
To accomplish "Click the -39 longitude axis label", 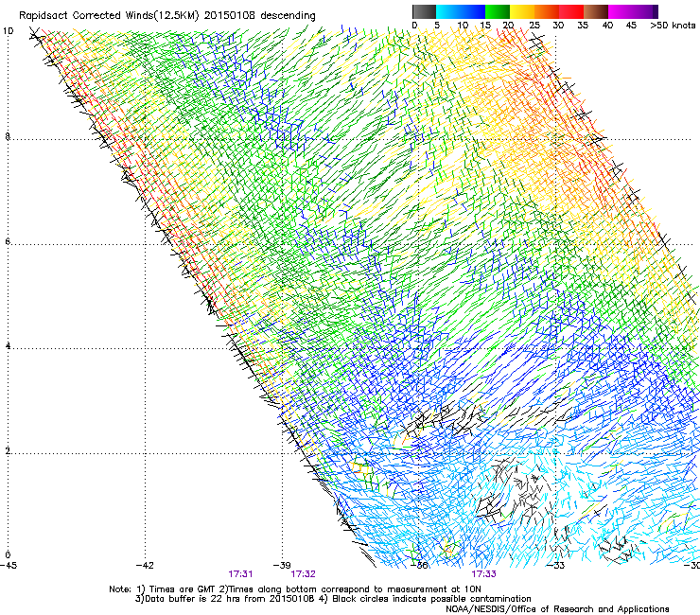I will pyautogui.click(x=282, y=566).
